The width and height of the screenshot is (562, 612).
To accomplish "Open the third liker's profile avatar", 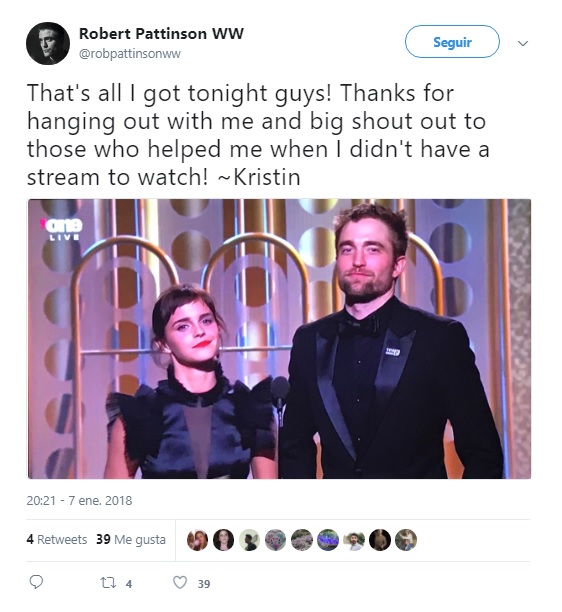I will click(x=250, y=540).
